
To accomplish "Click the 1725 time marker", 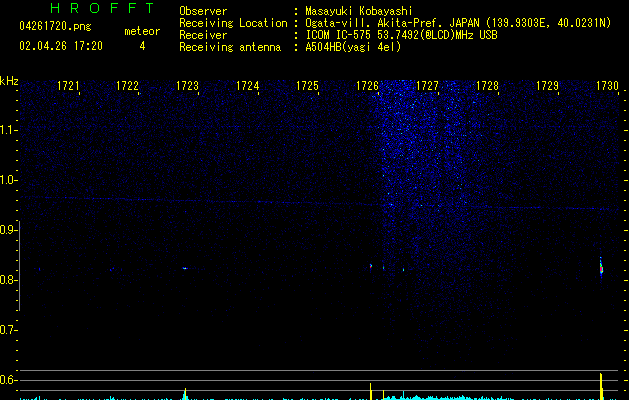I will [x=307, y=86].
